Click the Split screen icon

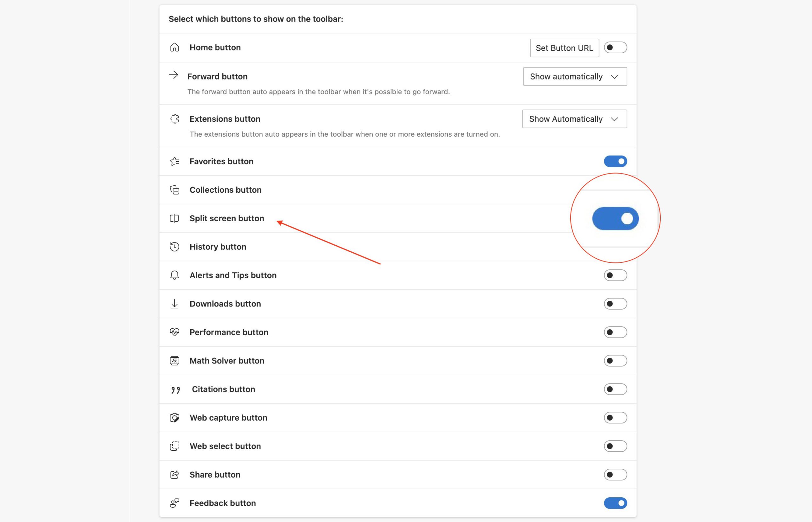[x=174, y=218]
